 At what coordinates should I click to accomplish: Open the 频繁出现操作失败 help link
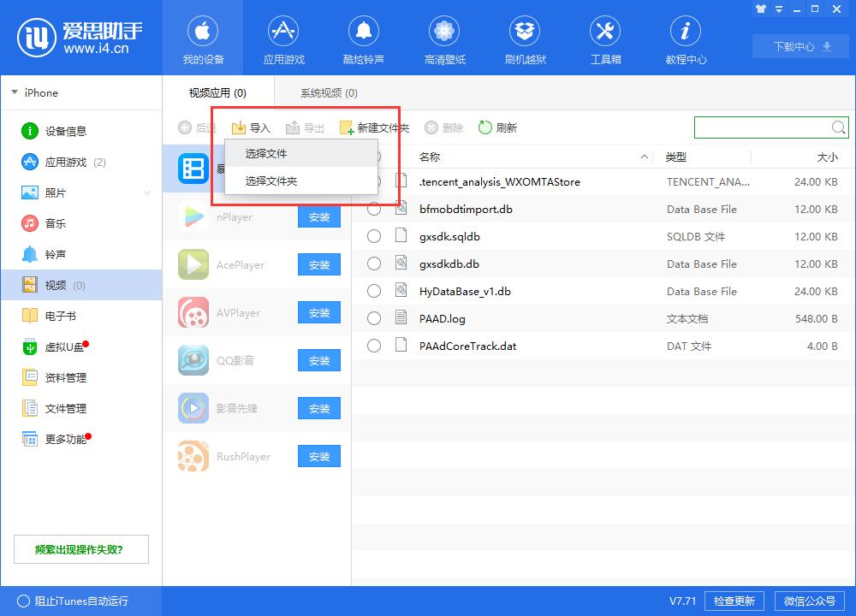coord(80,549)
